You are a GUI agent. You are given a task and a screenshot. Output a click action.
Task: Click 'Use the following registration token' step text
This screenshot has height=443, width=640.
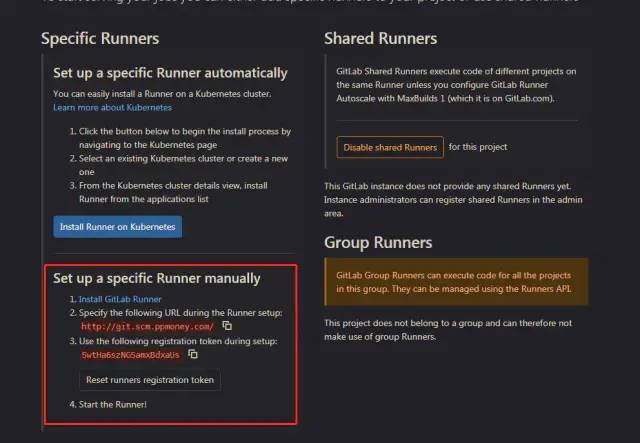coord(178,341)
